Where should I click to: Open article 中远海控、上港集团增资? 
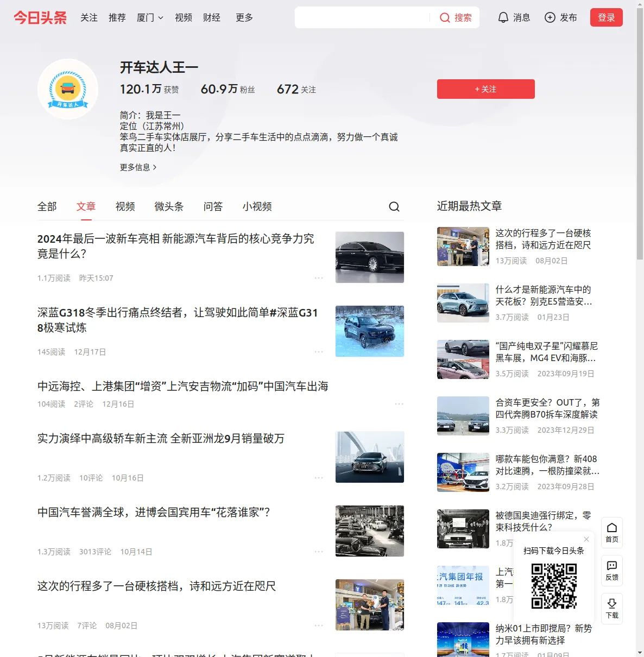(x=183, y=386)
